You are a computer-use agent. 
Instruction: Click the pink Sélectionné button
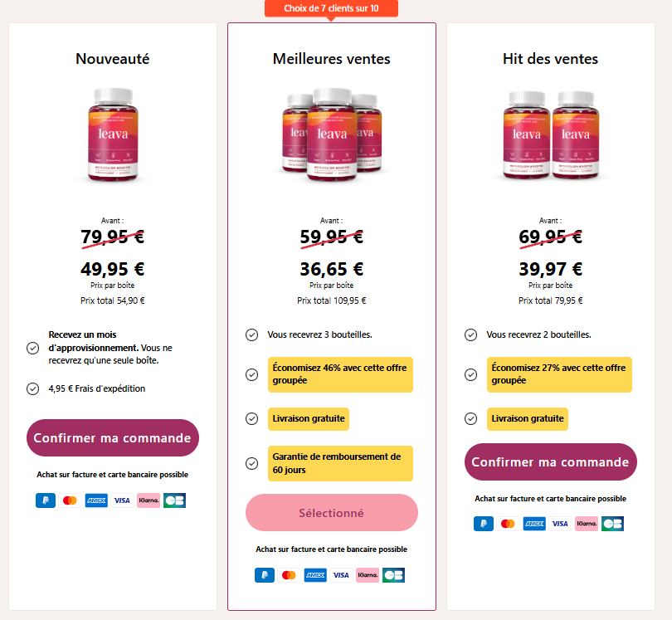click(331, 513)
